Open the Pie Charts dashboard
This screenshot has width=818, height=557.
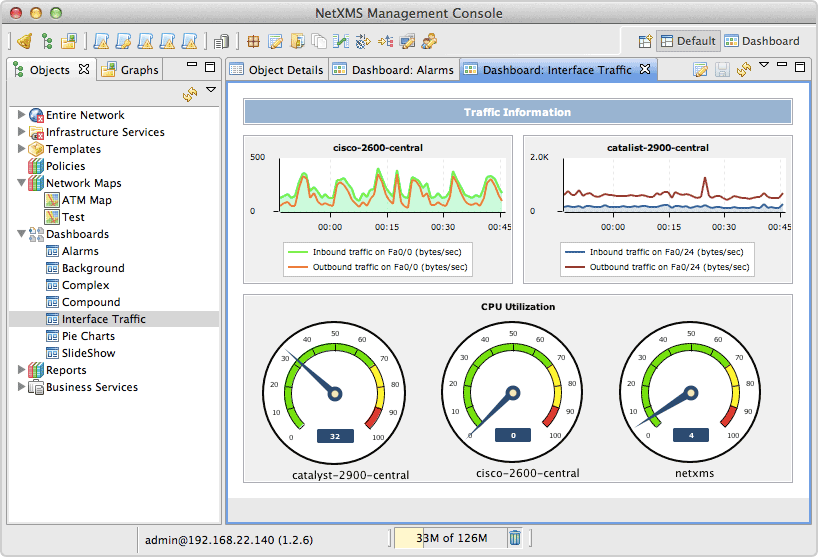tap(81, 336)
